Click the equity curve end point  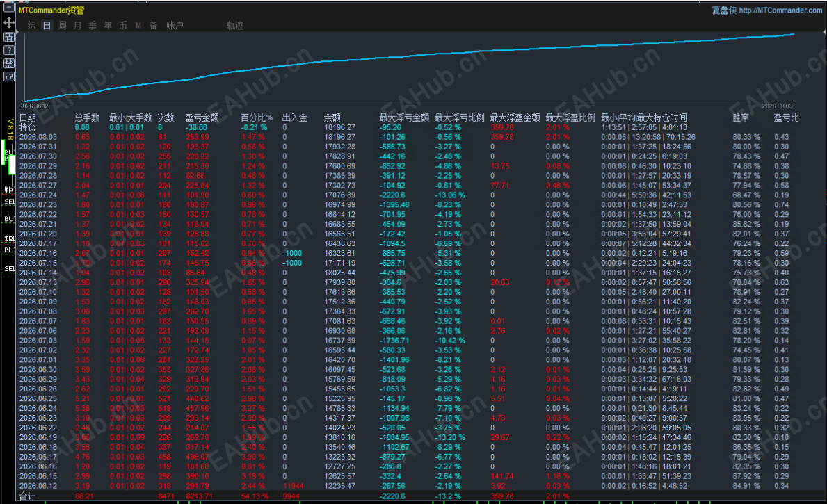pyautogui.click(x=794, y=34)
